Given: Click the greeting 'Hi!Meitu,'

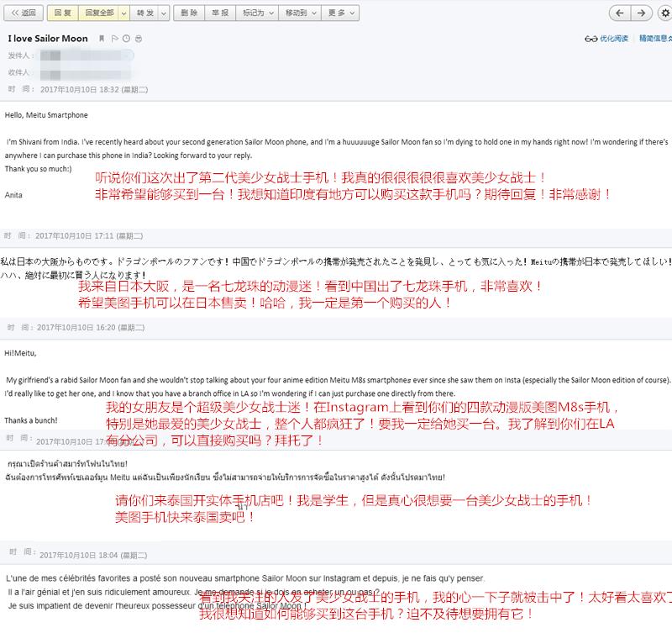Looking at the screenshot, I should 20,353.
